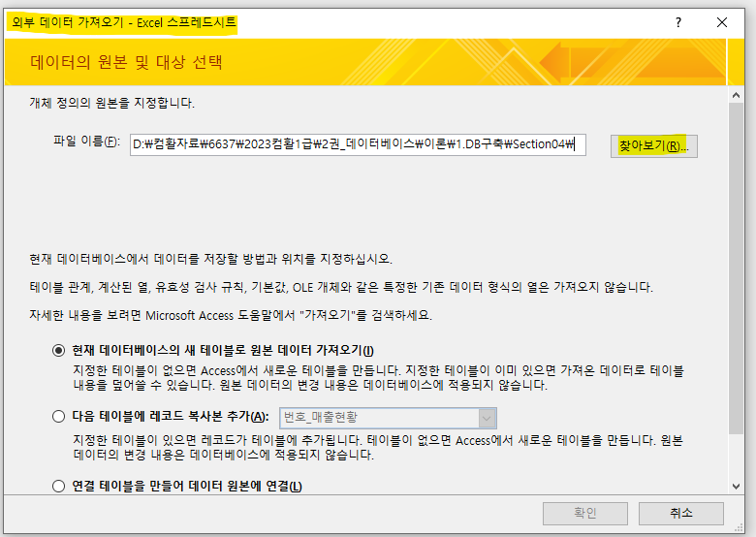The height and width of the screenshot is (537, 756).
Task: Open the 번호_매출현황 table dropdown
Action: 487,418
